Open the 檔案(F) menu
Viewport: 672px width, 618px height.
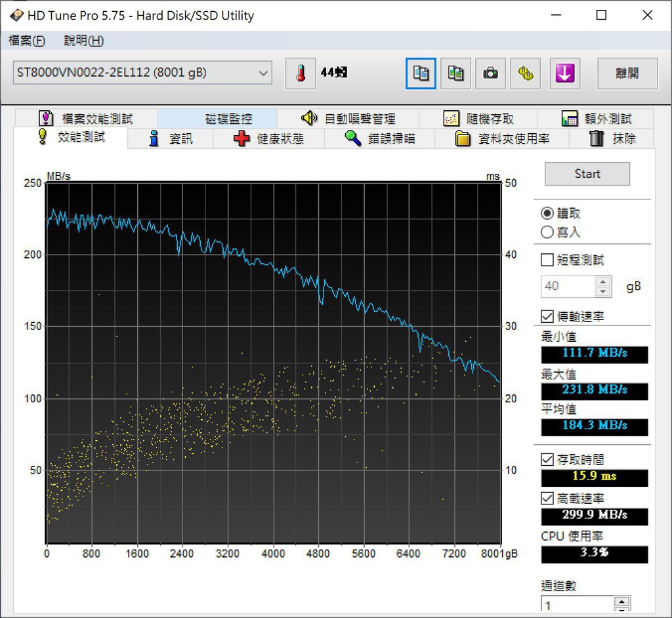26,40
